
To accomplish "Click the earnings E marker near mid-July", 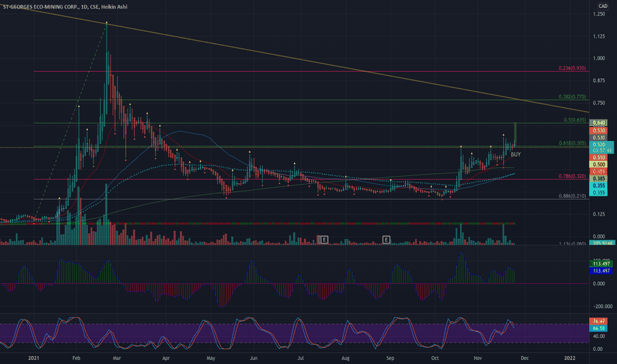I will click(324, 240).
